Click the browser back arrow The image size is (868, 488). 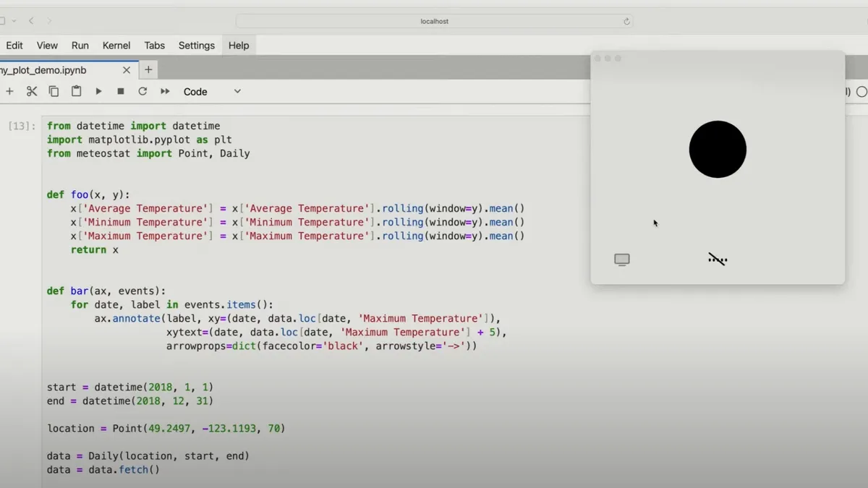(31, 21)
